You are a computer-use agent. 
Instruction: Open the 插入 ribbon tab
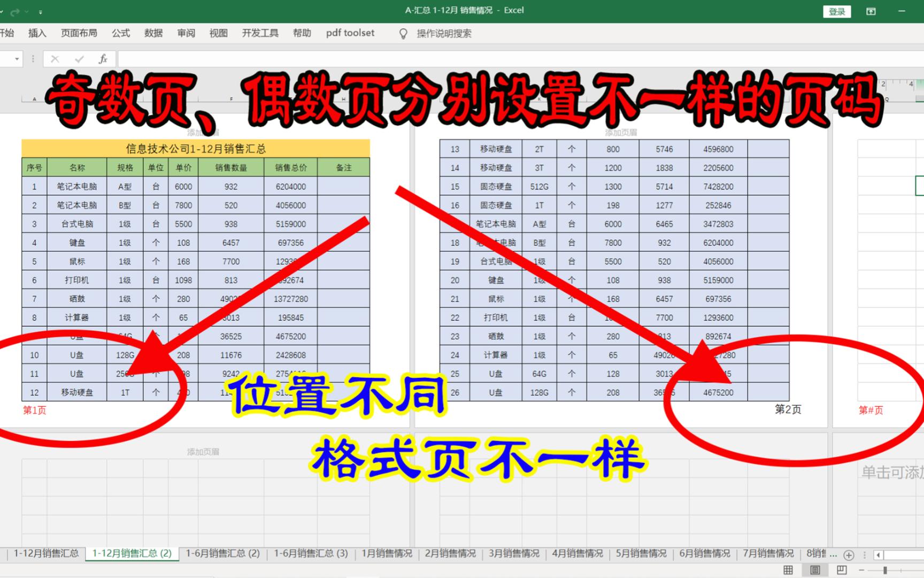click(37, 33)
